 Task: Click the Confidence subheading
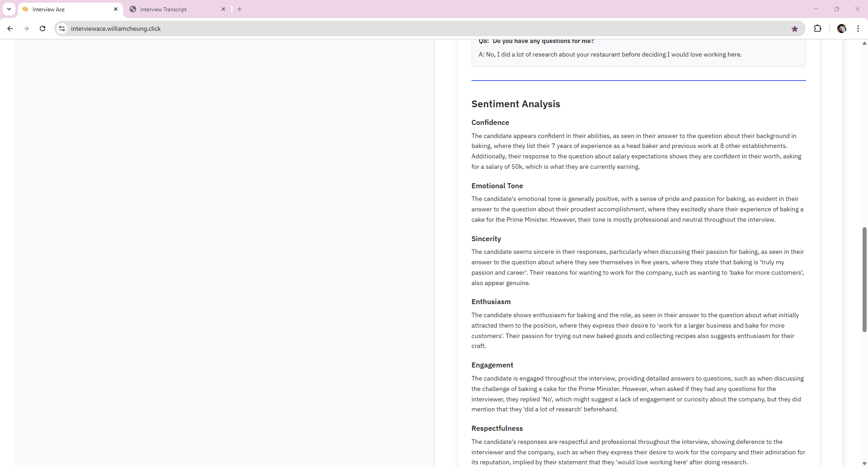click(x=490, y=123)
